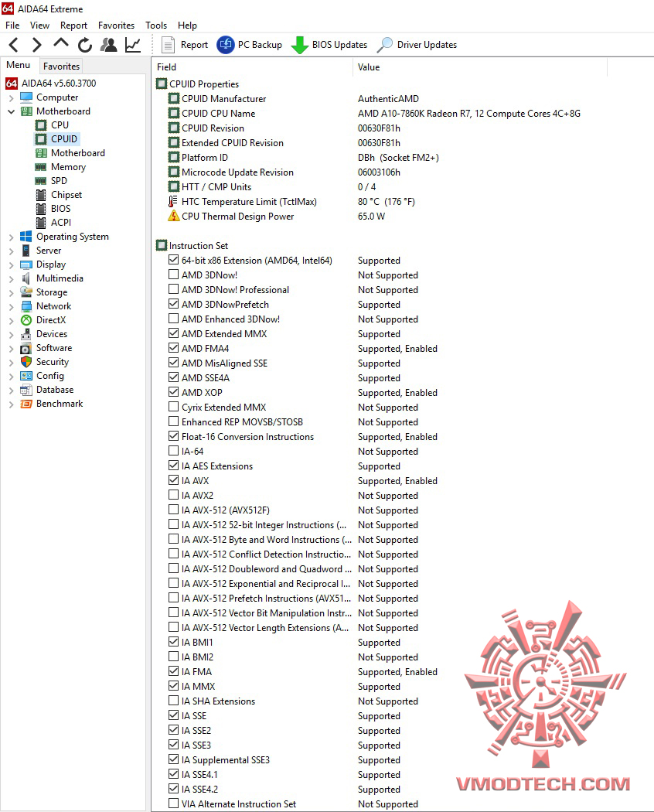Expand the Database tree node
The image size is (654, 812).
[x=11, y=391]
